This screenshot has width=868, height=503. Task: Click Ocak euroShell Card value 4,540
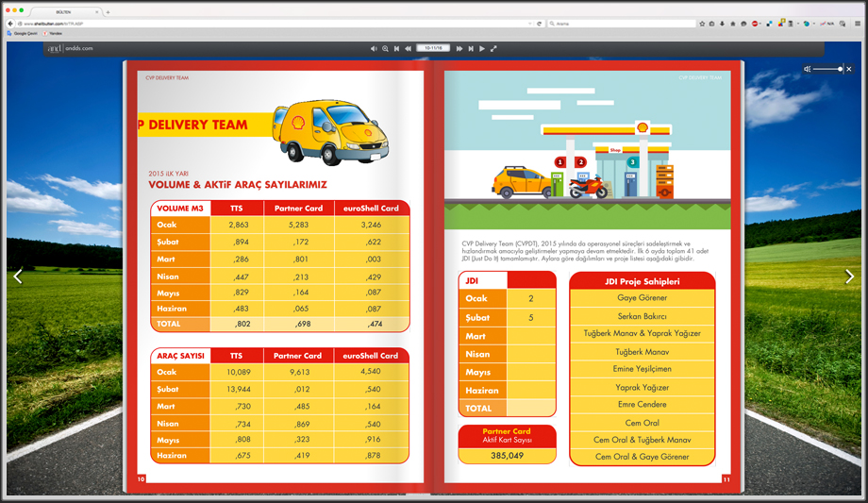371,371
